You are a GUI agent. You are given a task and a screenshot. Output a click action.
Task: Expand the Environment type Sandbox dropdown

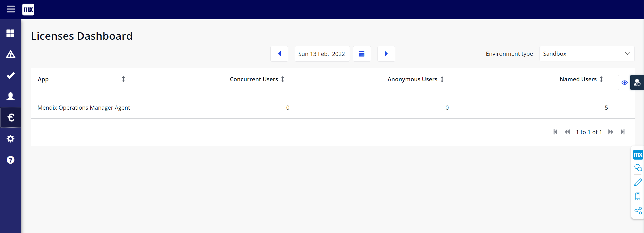click(x=587, y=54)
